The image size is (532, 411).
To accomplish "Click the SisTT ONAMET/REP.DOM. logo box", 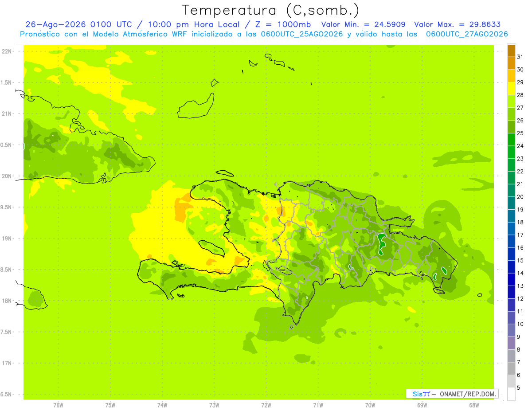I will point(452,394).
